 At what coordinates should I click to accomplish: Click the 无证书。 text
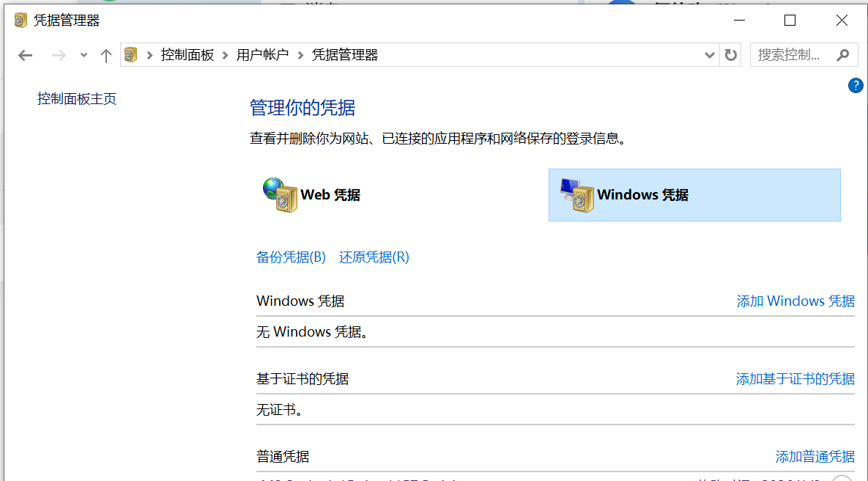tap(280, 410)
